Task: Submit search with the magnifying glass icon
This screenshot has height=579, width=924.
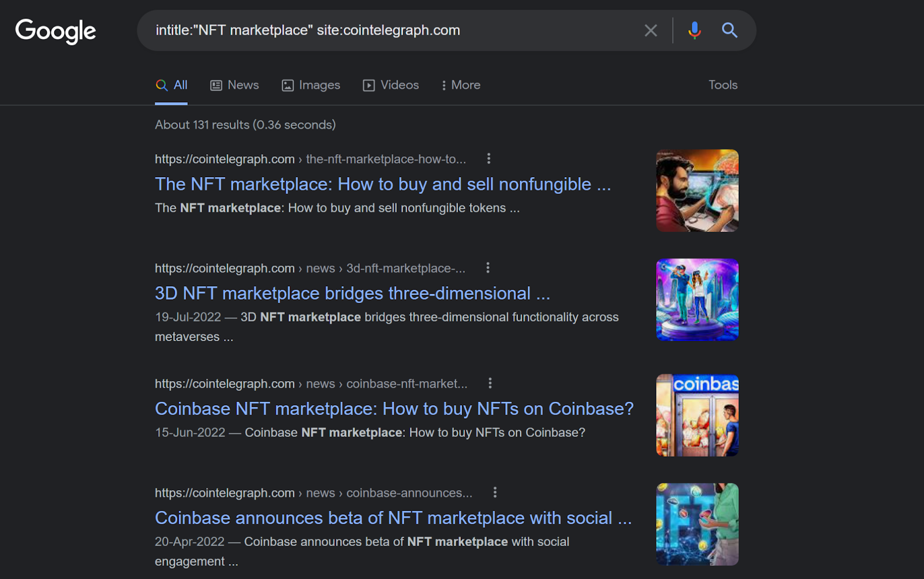Action: [x=729, y=31]
